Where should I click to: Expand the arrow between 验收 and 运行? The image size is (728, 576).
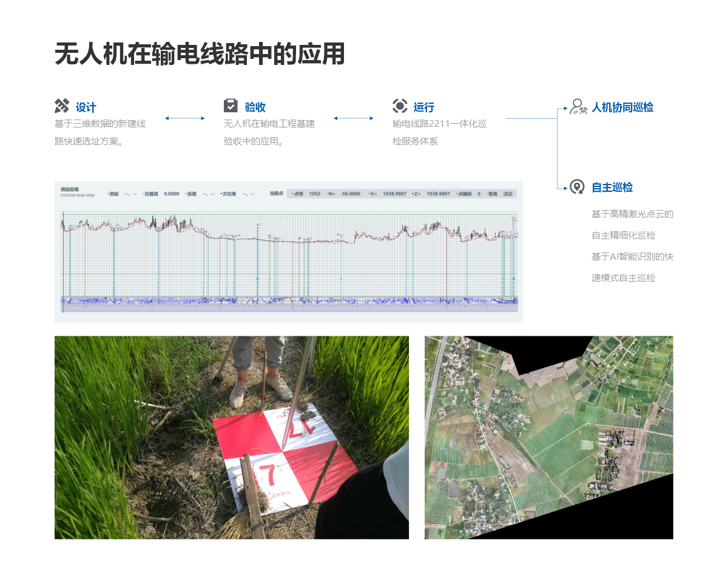pos(354,119)
